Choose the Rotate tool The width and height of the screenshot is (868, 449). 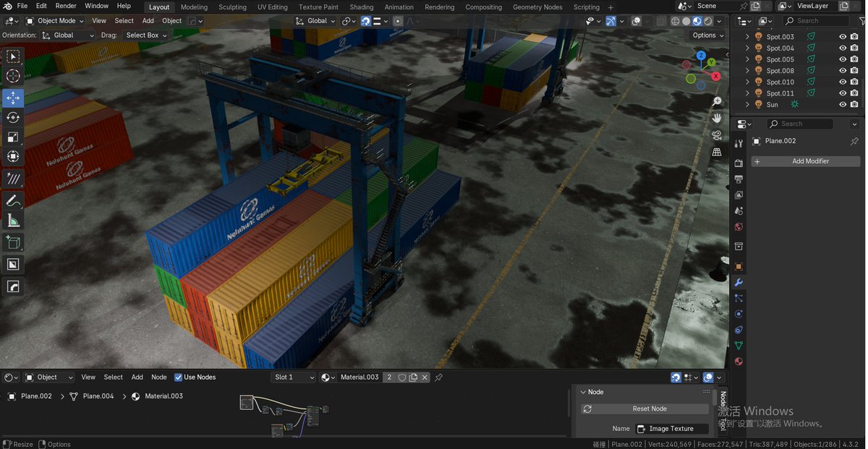13,117
